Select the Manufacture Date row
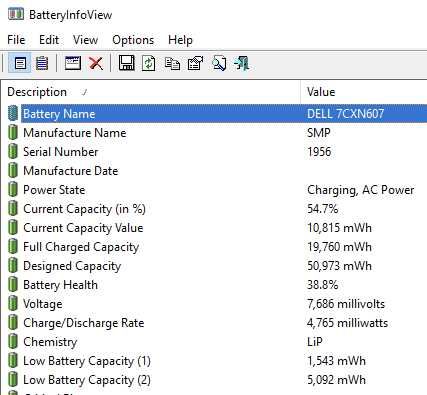 [213, 171]
